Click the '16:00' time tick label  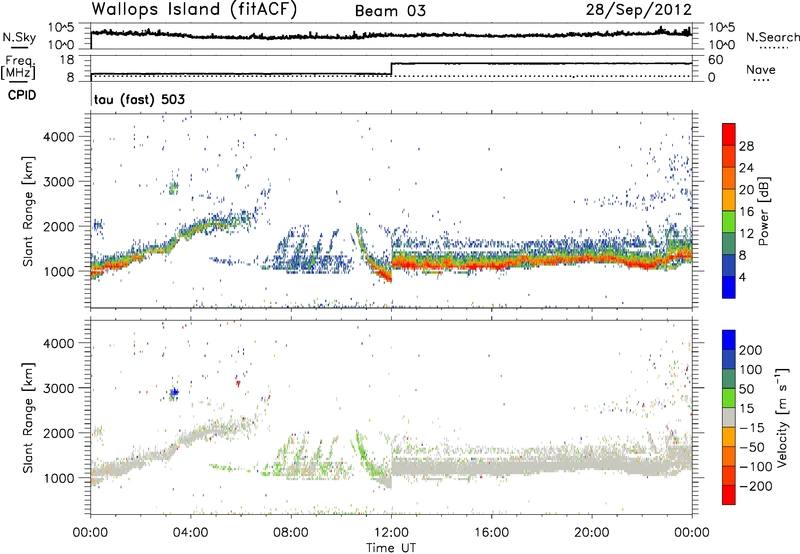491,533
